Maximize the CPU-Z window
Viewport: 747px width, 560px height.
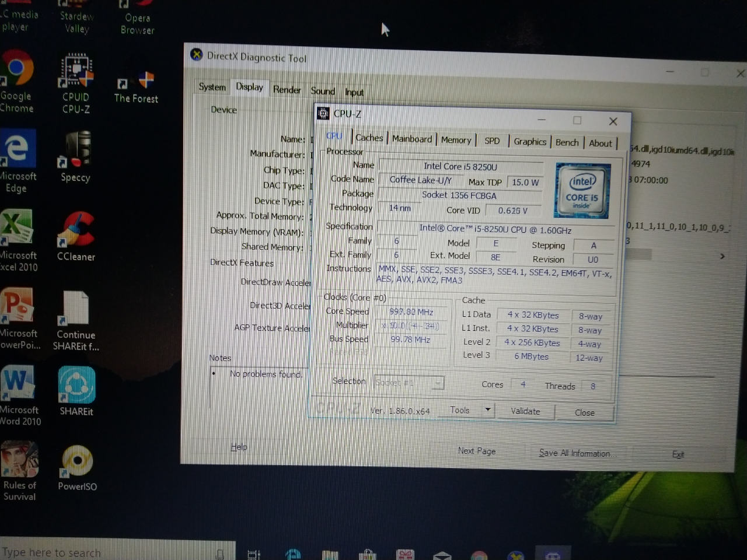(577, 120)
